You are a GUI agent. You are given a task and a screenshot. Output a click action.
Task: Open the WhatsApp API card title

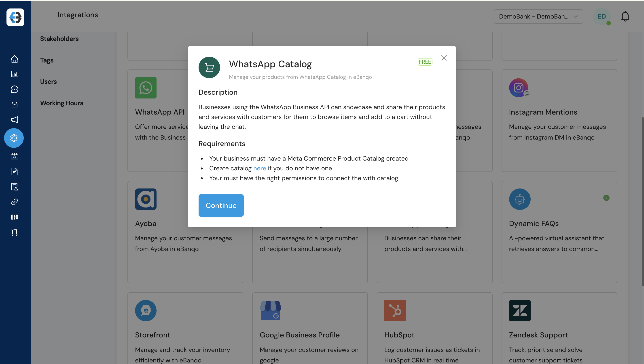pos(160,112)
